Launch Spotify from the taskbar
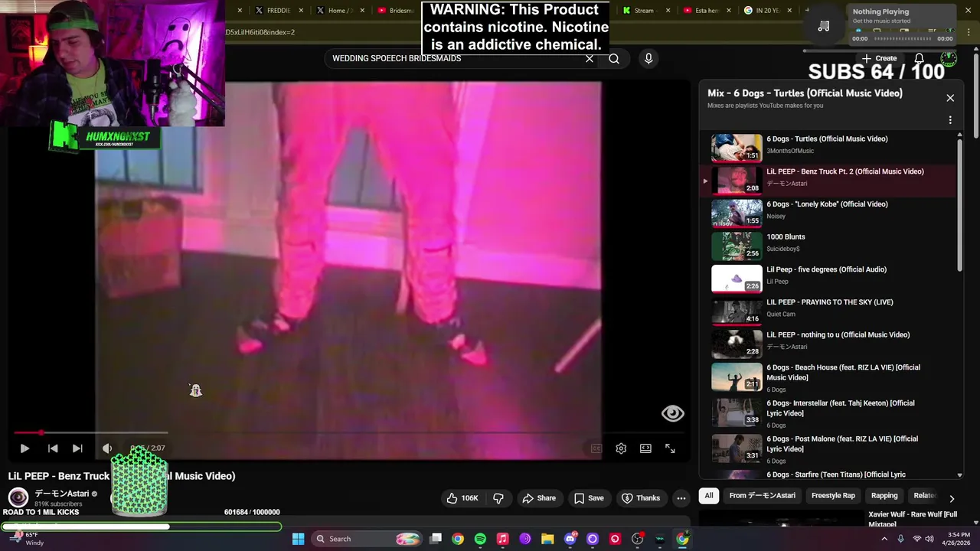 [x=480, y=539]
